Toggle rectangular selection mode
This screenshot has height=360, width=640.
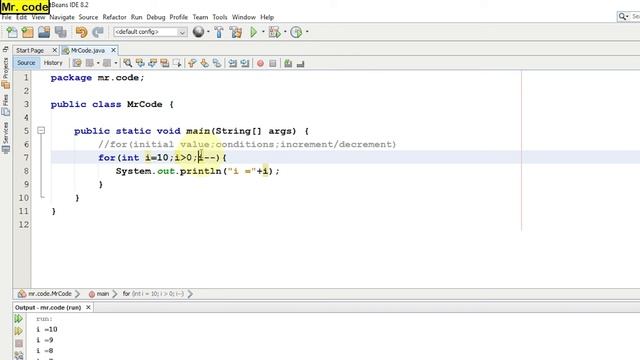177,63
